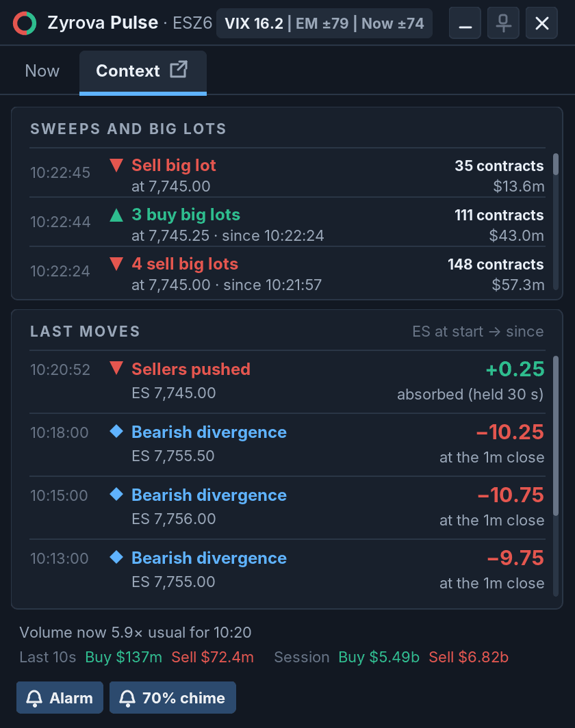Select the Sellers pushed move row
Image resolution: width=575 pixels, height=728 pixels.
[x=287, y=382]
